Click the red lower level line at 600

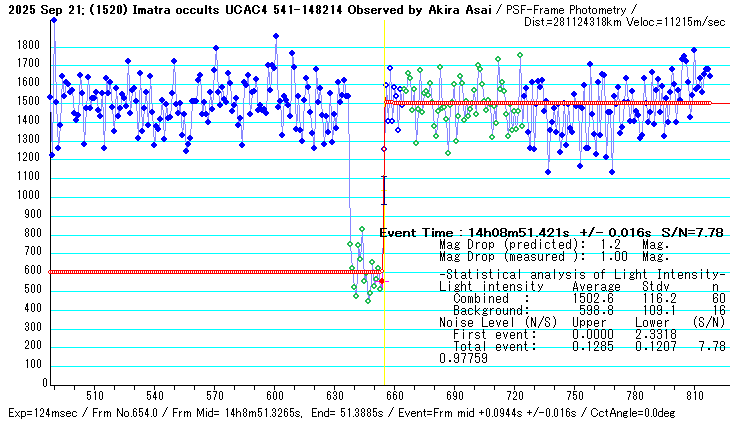pyautogui.click(x=200, y=271)
